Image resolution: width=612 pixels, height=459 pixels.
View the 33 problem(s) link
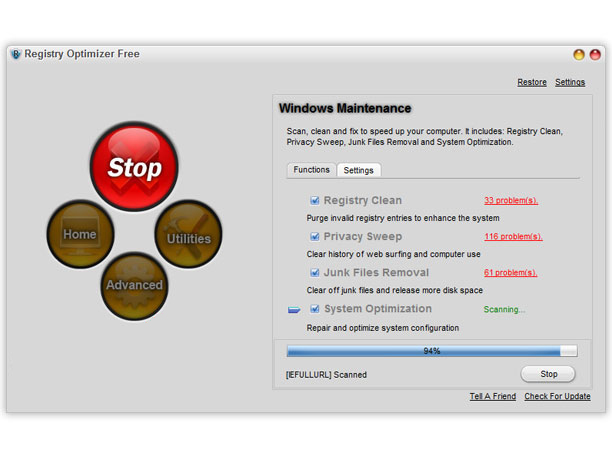(511, 201)
